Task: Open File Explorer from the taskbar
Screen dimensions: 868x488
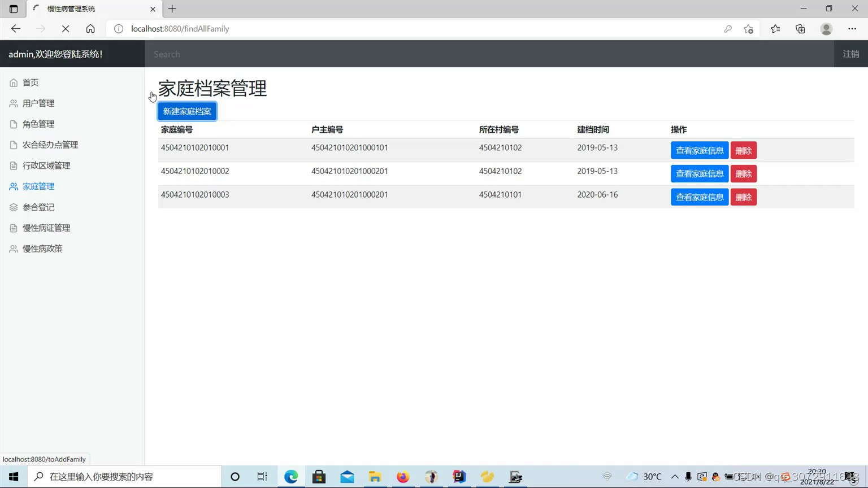Action: click(375, 477)
